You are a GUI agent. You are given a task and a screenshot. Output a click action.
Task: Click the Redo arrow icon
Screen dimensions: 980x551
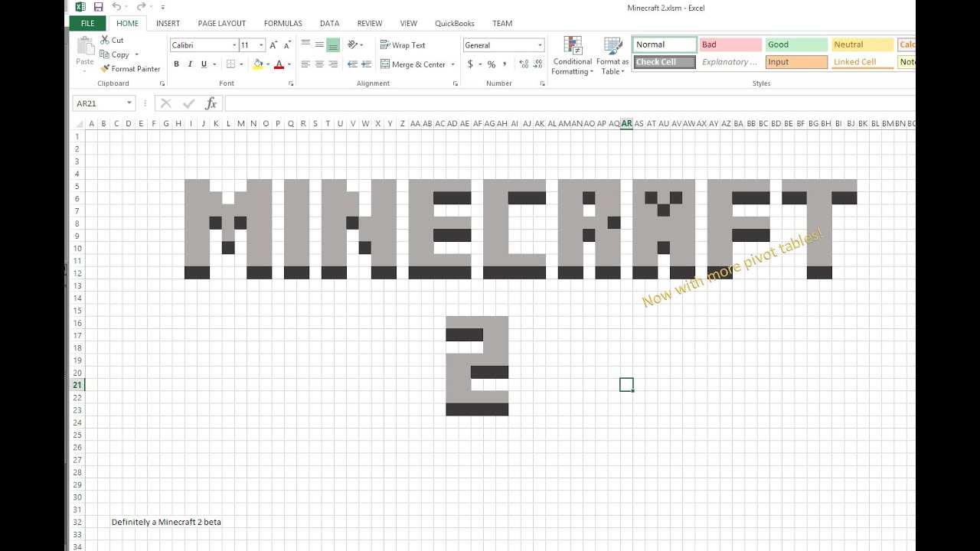click(x=141, y=7)
